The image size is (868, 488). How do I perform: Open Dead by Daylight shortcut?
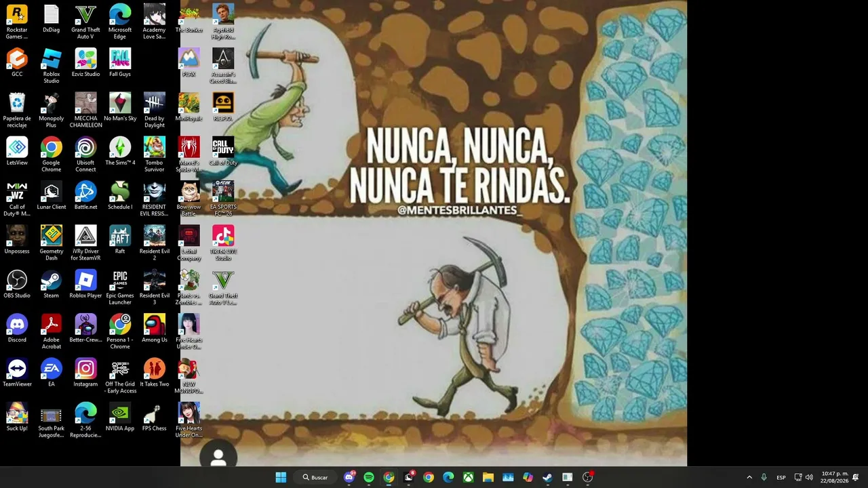155,110
